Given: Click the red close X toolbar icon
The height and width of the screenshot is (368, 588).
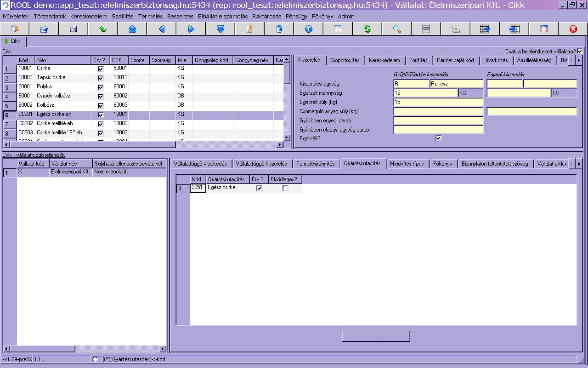Looking at the screenshot, I should 573,29.
